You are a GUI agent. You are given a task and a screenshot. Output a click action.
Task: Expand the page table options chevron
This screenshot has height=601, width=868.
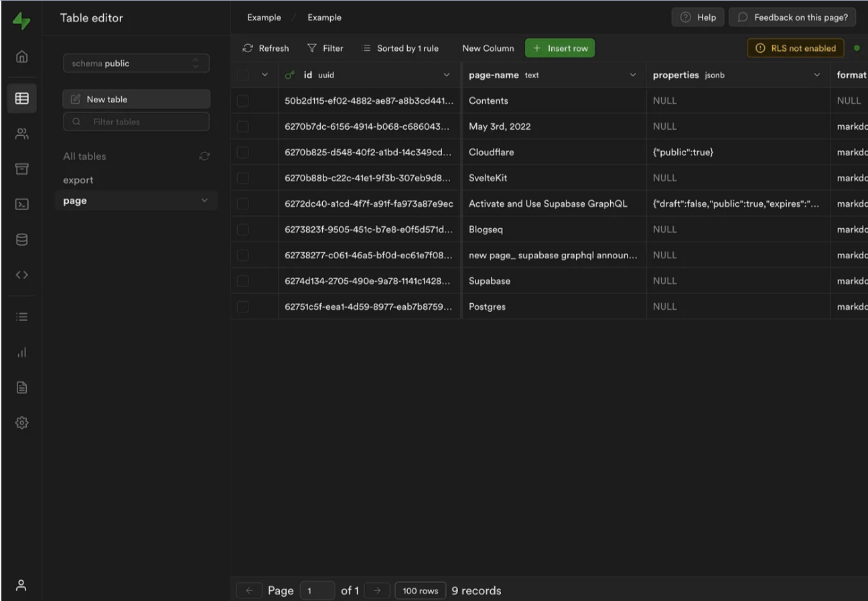pyautogui.click(x=204, y=201)
